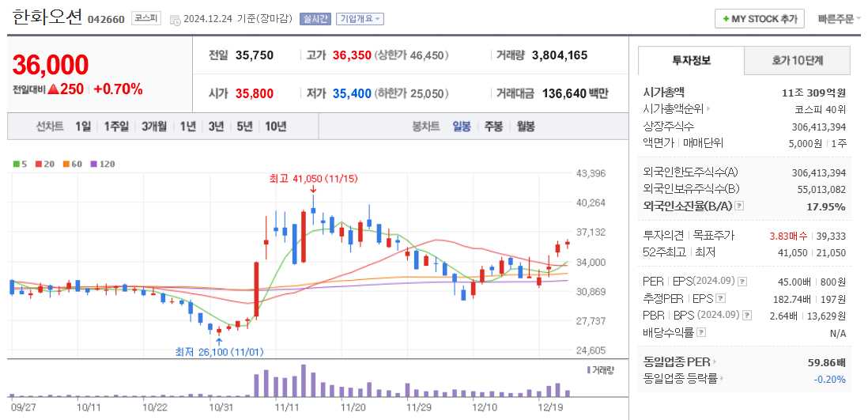
Task: Click the 봉차트 label
Action: (x=425, y=127)
